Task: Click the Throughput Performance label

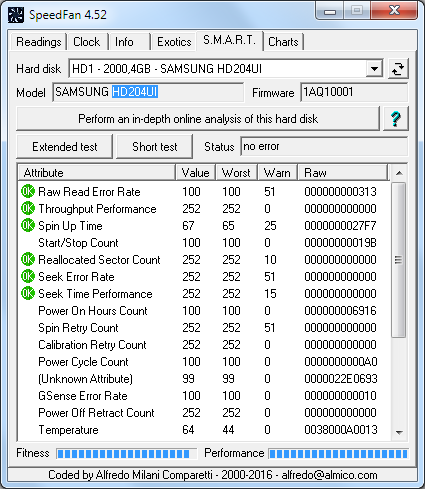Action: [x=97, y=209]
